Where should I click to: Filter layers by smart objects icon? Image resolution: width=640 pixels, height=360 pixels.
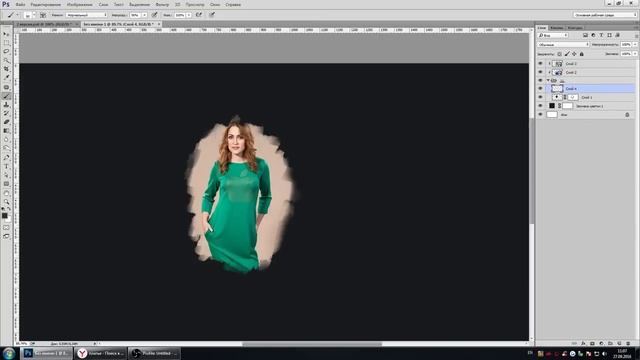618,36
